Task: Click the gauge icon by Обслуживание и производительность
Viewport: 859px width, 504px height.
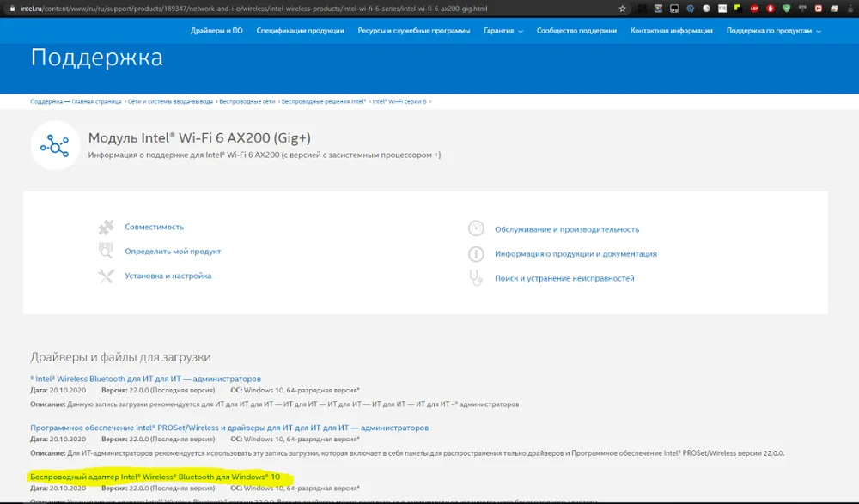Action: point(476,228)
